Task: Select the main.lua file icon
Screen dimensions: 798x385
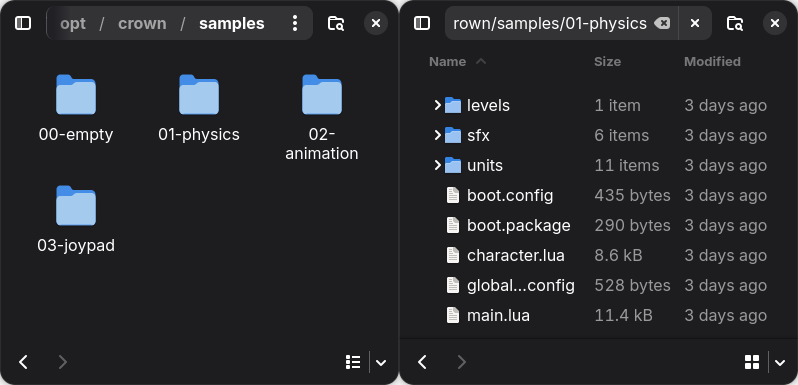Action: 452,316
